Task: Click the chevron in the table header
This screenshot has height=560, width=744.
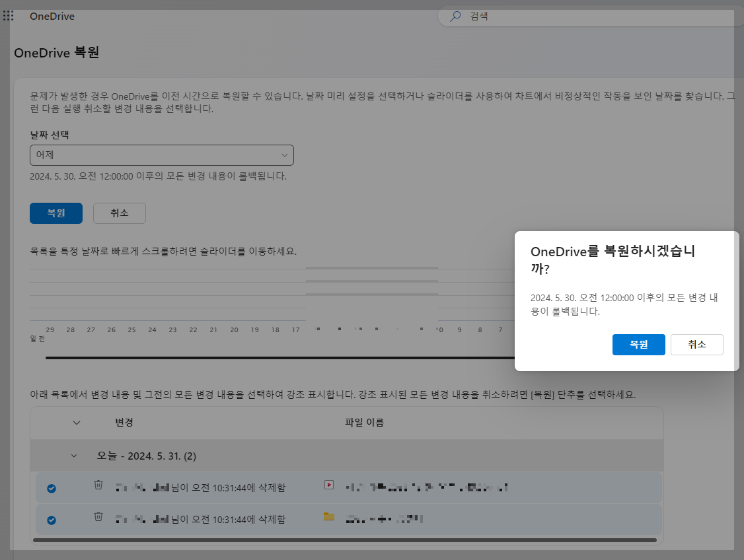Action: point(77,423)
